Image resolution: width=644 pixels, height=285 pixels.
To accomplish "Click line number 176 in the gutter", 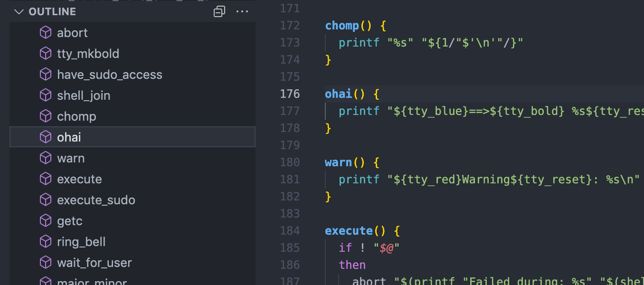I will click(290, 94).
